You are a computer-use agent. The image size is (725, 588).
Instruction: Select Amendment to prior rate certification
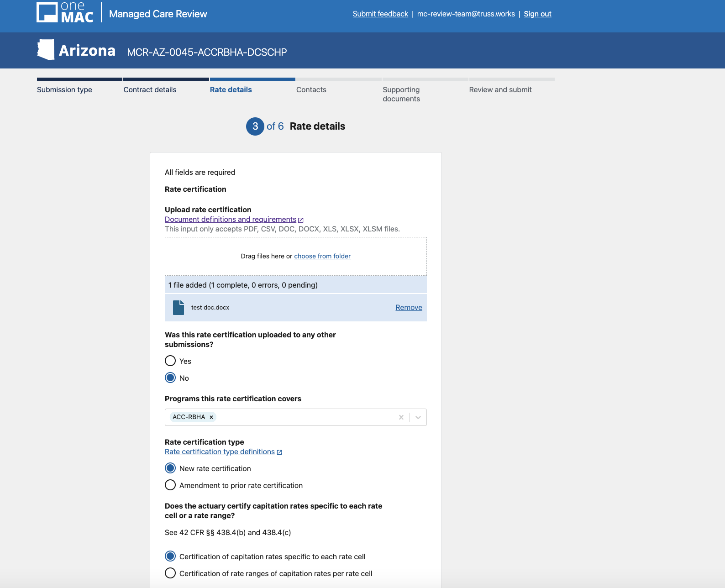170,485
